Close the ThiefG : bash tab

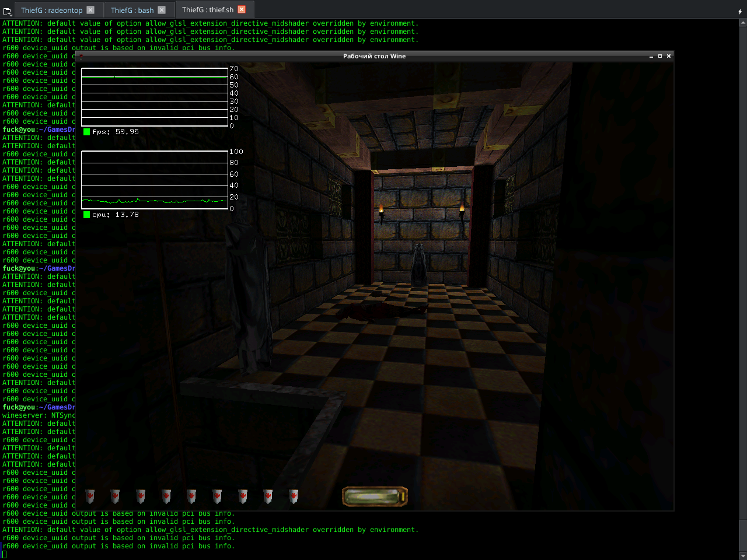(x=162, y=10)
